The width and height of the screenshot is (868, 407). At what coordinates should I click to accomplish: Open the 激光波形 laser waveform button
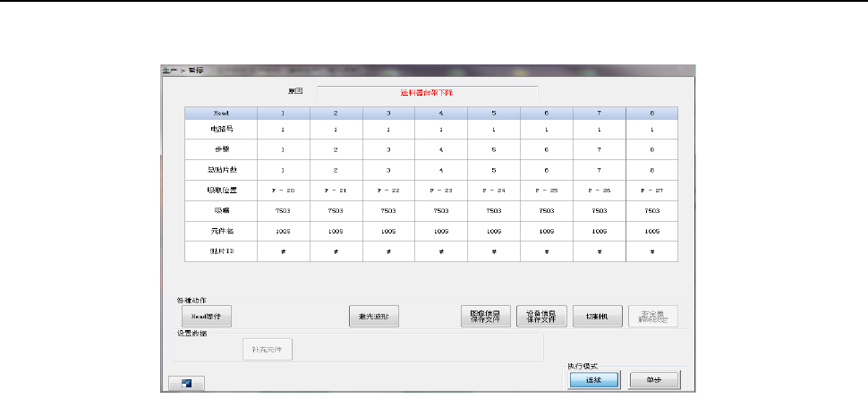tap(374, 317)
